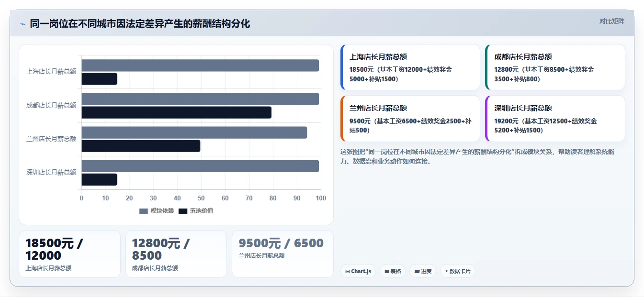The width and height of the screenshot is (644, 297).
Task: Open the 兰州店长月薪总额 detail card
Action: pos(410,119)
